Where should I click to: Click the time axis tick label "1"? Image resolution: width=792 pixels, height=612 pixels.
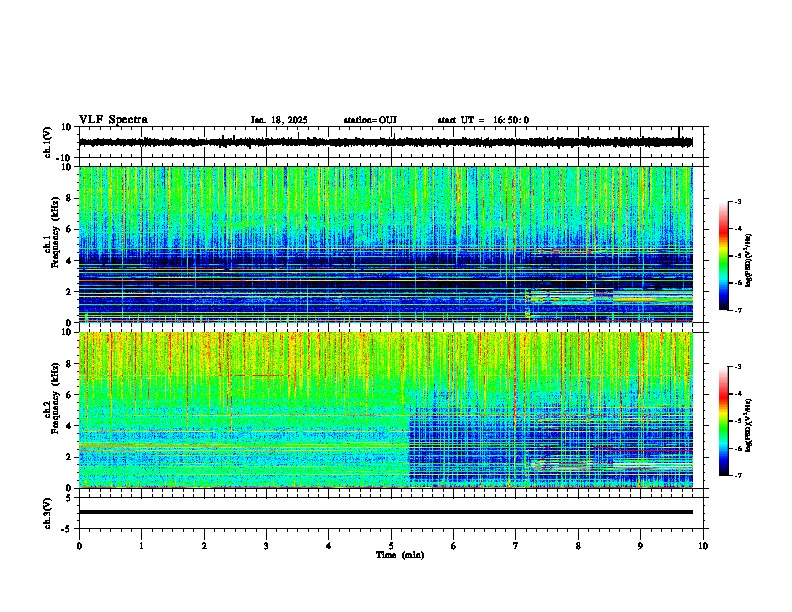pyautogui.click(x=141, y=546)
